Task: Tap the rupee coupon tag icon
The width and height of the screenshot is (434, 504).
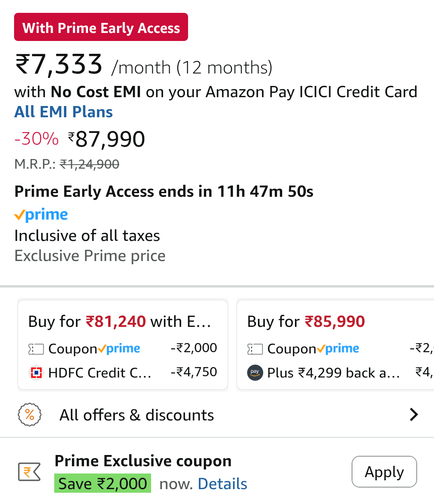Action: click(x=29, y=472)
